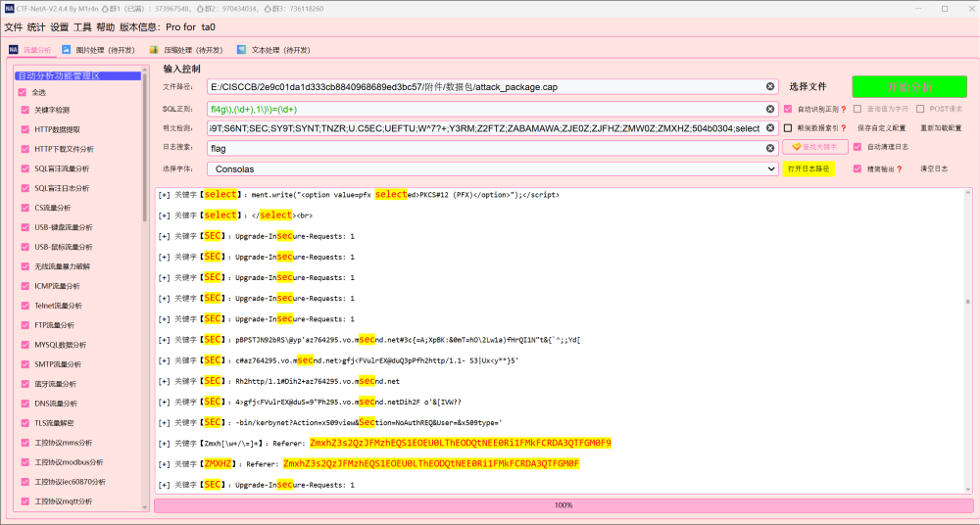Click red question mark beside 精简输出
The height and width of the screenshot is (525, 980).
900,169
